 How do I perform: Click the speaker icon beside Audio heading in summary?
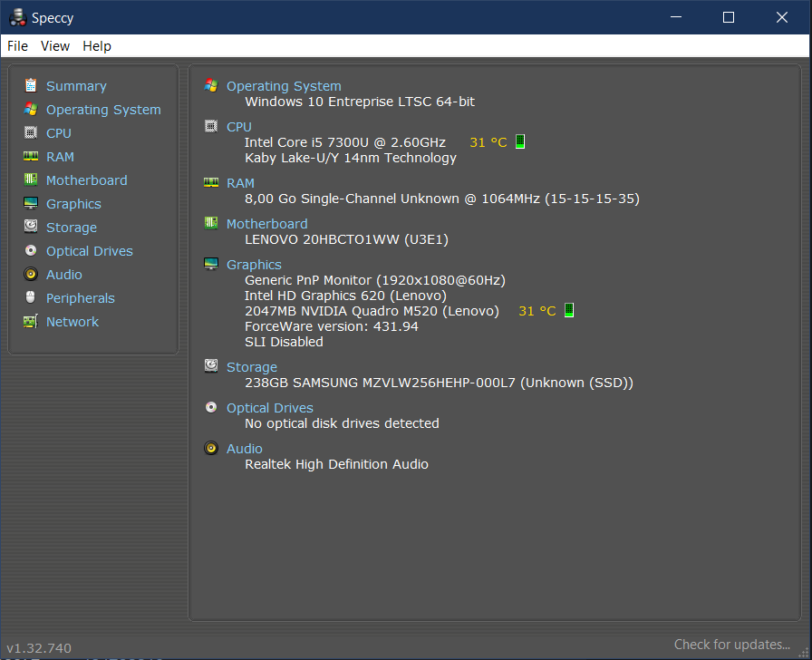coord(211,448)
